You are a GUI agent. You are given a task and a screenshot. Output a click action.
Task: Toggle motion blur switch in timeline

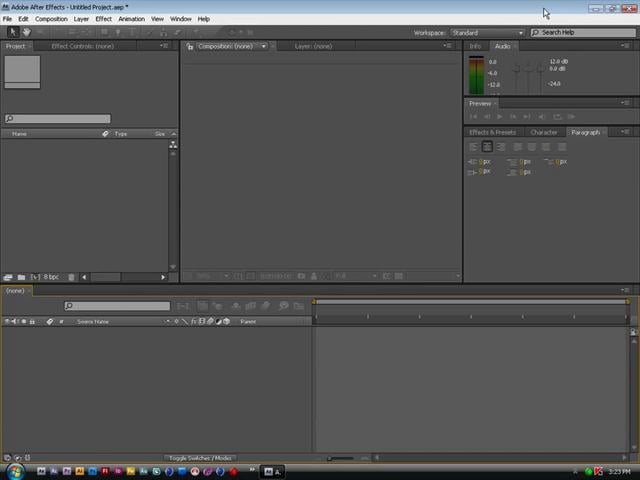(266, 306)
